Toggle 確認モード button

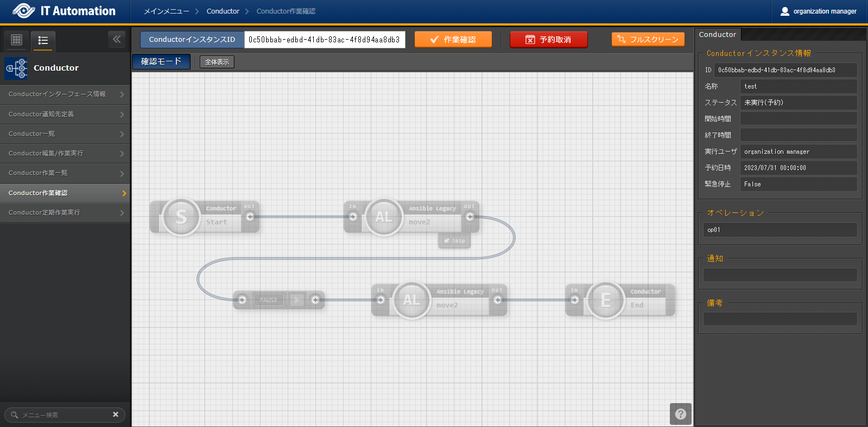161,62
